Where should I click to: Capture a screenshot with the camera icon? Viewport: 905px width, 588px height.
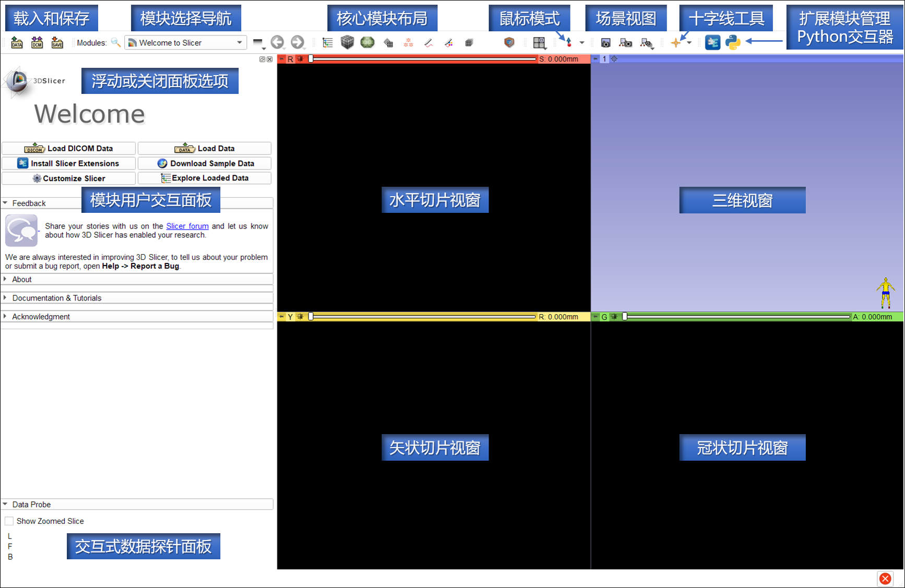click(606, 43)
